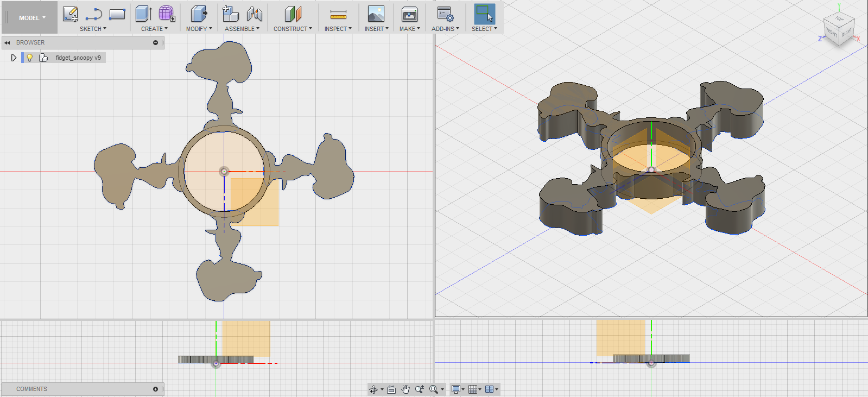The image size is (868, 397).
Task: Click the double-arrow to hide Browser
Action: [x=8, y=42]
